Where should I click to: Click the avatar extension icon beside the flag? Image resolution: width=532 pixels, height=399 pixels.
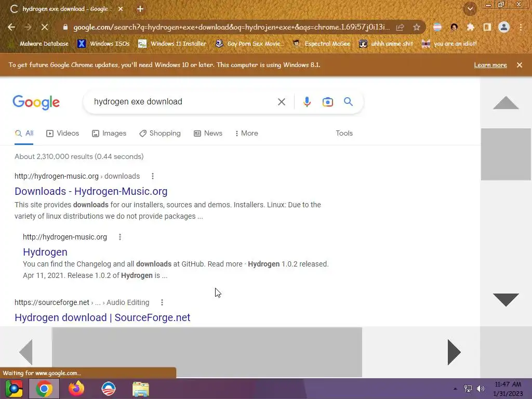tap(454, 27)
